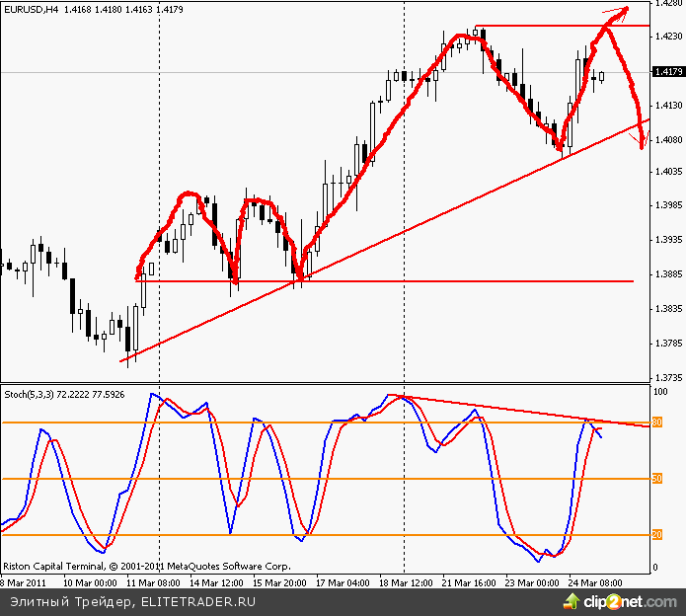Viewport: 686px width, 616px height.
Task: Open the ELITETRADER.RU link text
Action: pos(197,600)
